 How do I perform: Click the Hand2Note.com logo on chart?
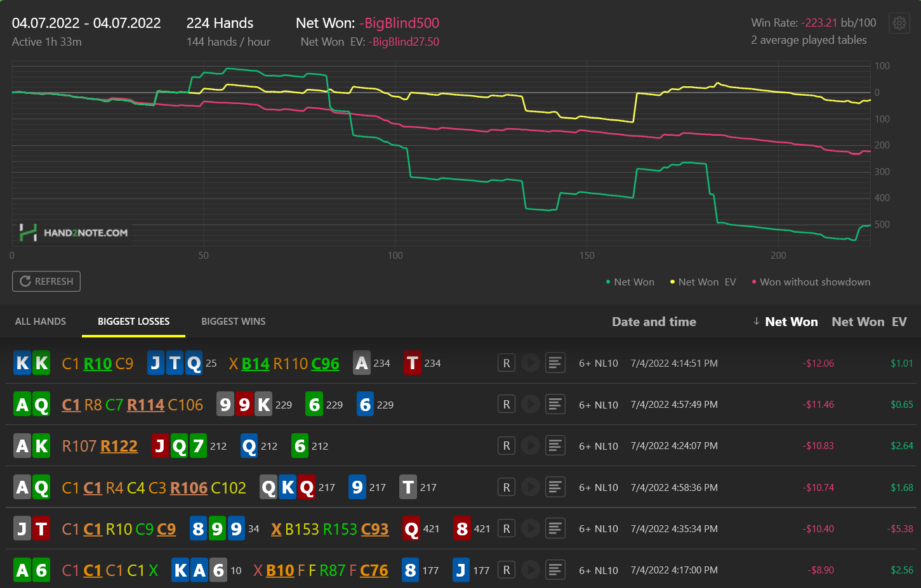pos(73,233)
